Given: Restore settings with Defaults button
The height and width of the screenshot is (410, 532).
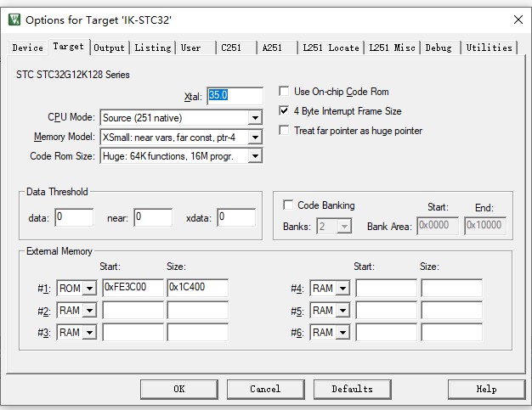Looking at the screenshot, I should (352, 389).
